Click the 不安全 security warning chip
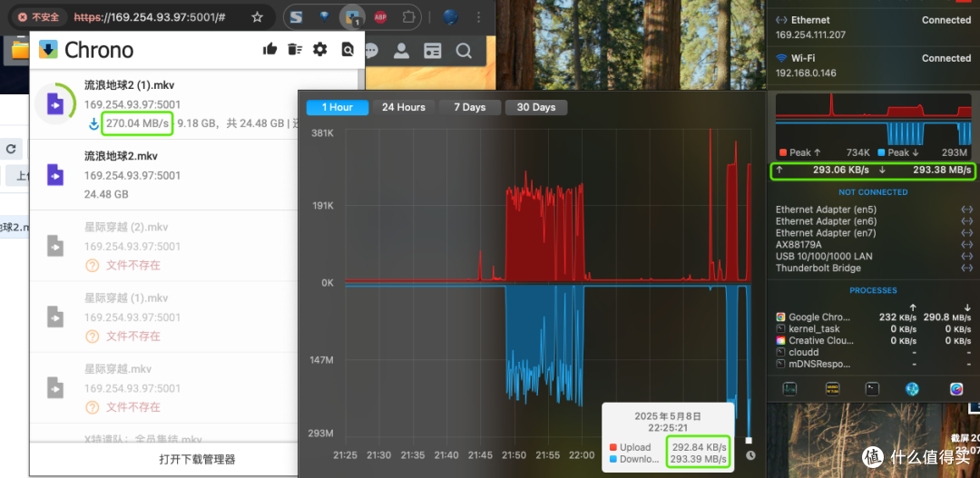 tap(40, 17)
